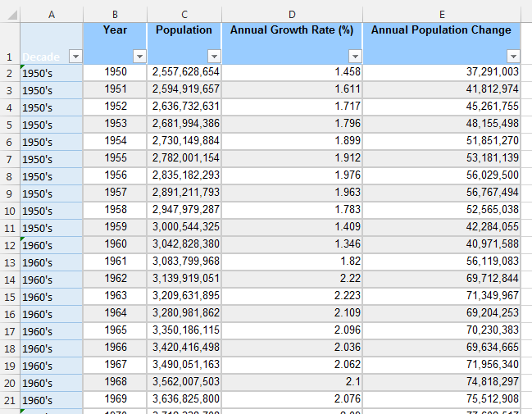Click the population change cell 75,512,908
This screenshot has height=414, width=532.
click(x=442, y=400)
